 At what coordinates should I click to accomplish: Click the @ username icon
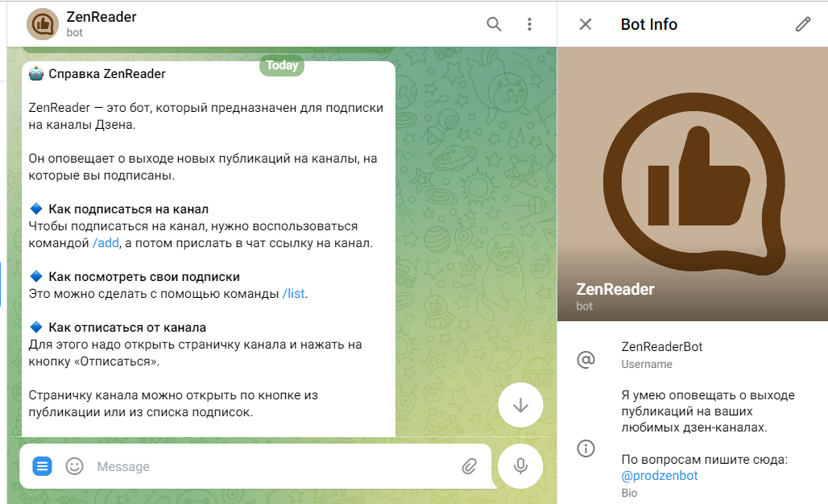coord(586,359)
